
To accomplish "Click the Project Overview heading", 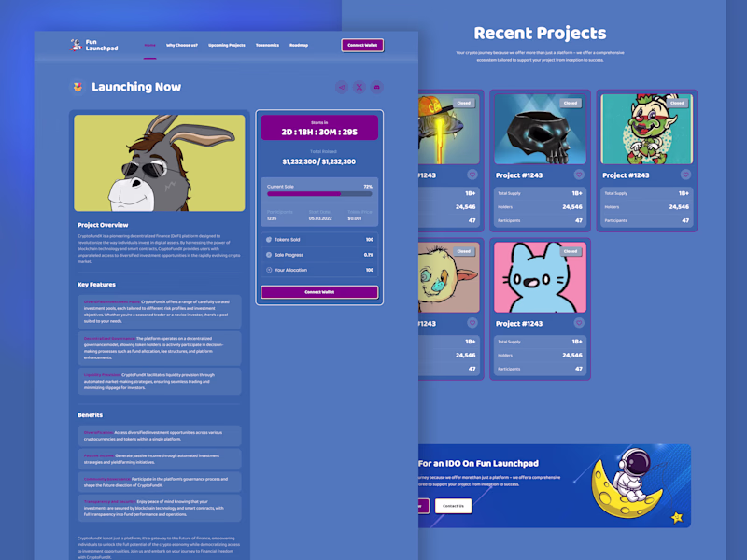I will pyautogui.click(x=103, y=225).
